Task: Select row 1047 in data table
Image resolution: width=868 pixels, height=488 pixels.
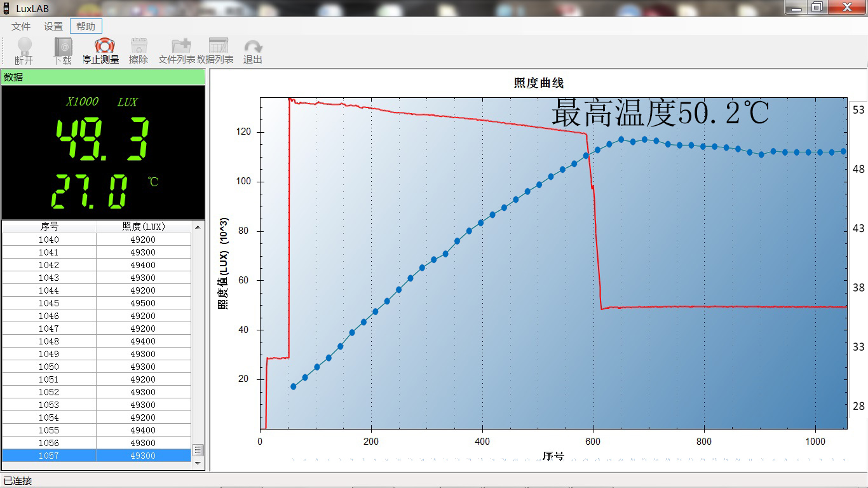Action: 97,329
